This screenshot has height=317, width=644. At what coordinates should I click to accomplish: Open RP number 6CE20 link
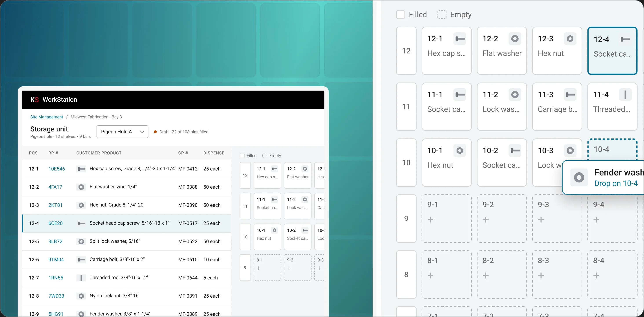coord(55,223)
